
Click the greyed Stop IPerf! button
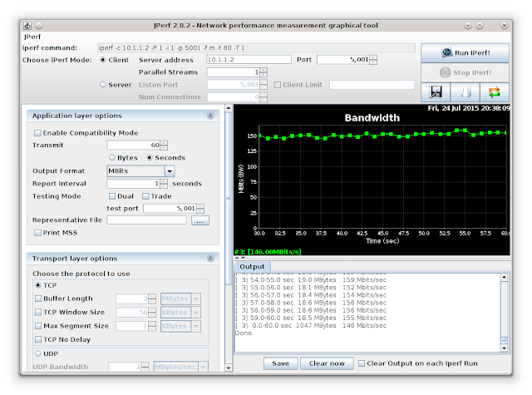click(x=465, y=72)
